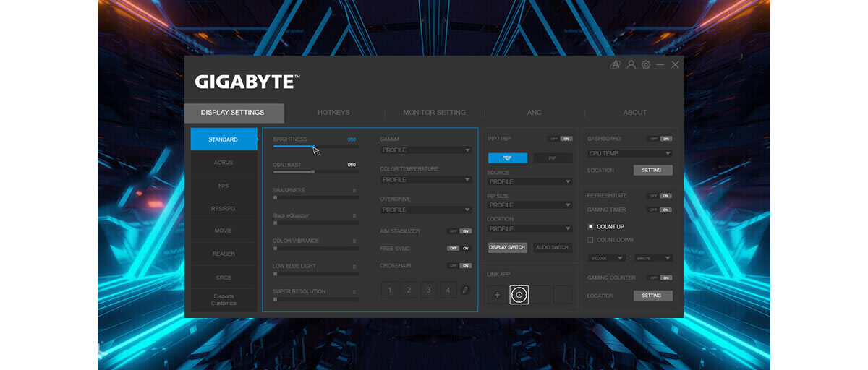Select the SRGB picture mode

[x=224, y=277]
